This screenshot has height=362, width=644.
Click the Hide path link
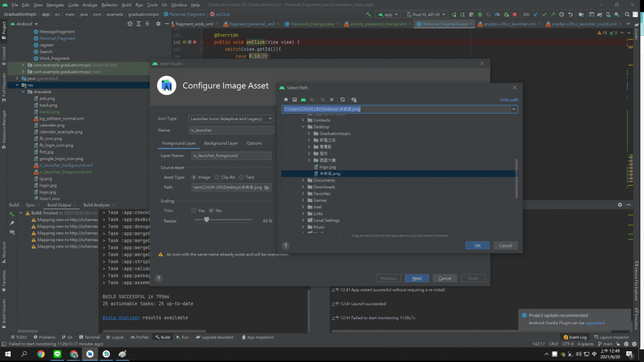(509, 100)
